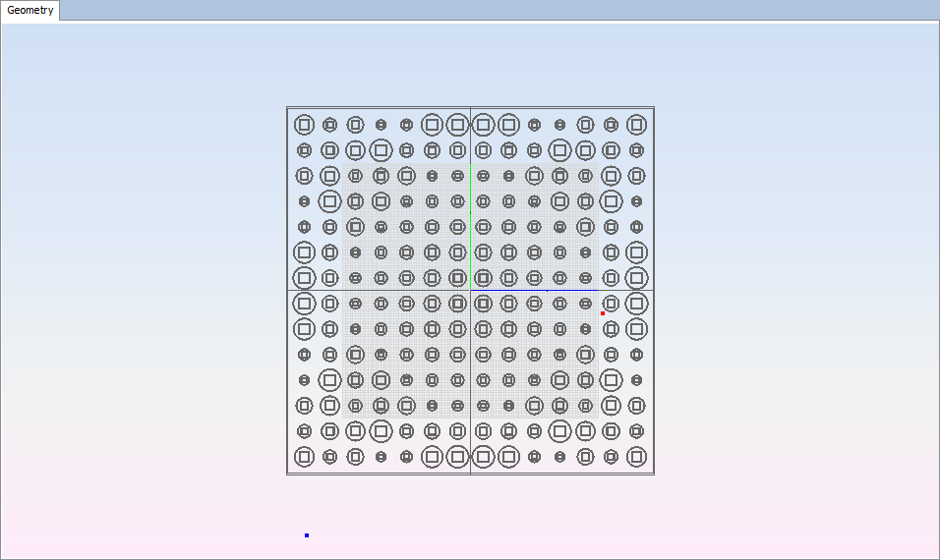Select bottom-row ring just right of center line
Image resolution: width=940 pixels, height=560 pixels.
pos(483,457)
